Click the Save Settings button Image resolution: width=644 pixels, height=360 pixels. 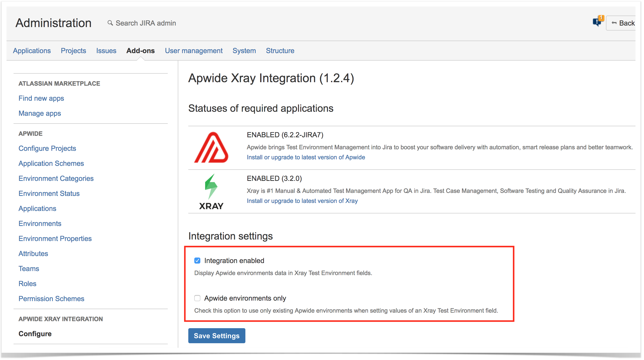pyautogui.click(x=217, y=336)
